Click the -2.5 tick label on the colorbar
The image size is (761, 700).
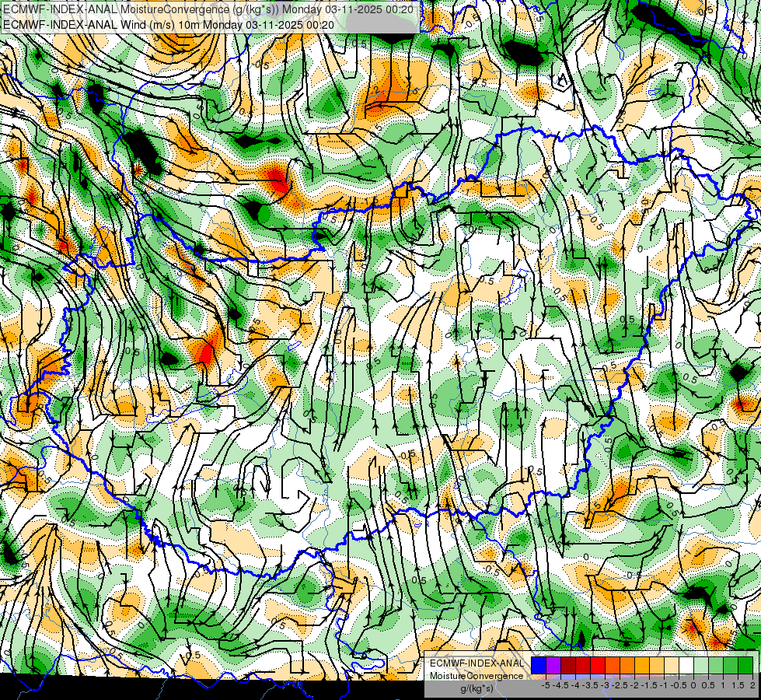tap(619, 685)
